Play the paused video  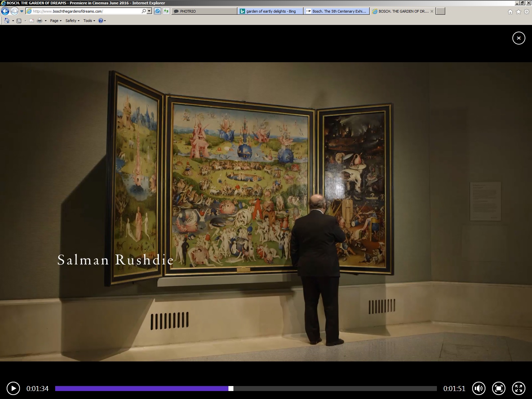[x=13, y=388]
